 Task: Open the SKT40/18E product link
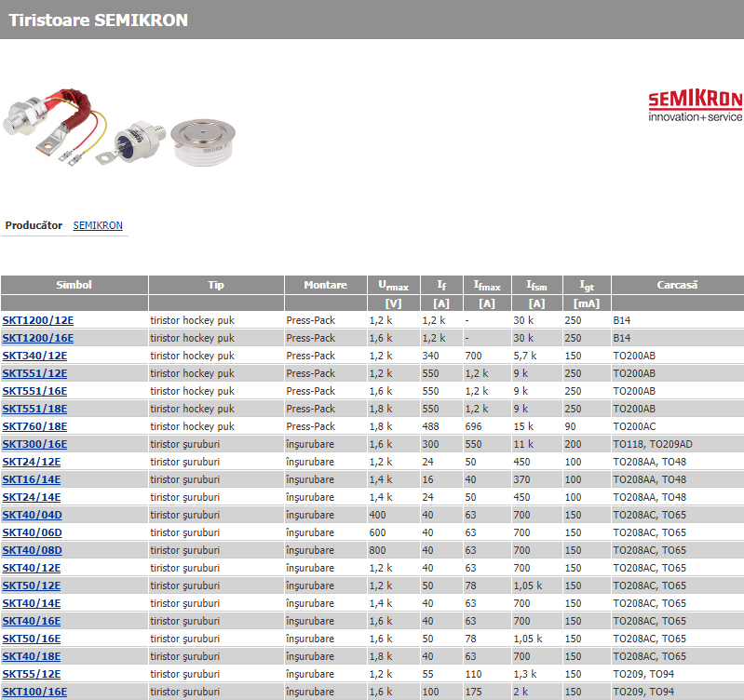pyautogui.click(x=32, y=656)
